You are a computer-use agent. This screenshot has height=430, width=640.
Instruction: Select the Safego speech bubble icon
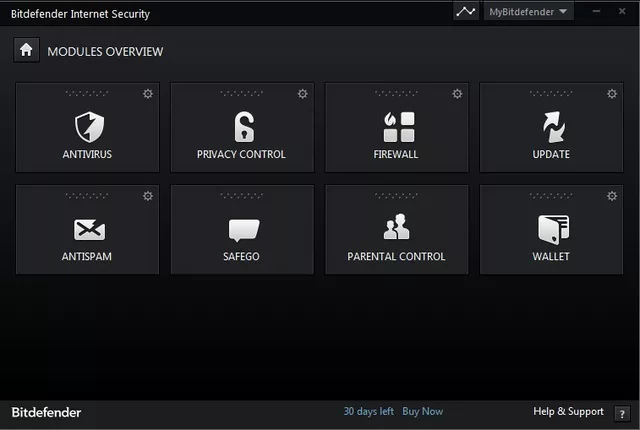point(243,230)
